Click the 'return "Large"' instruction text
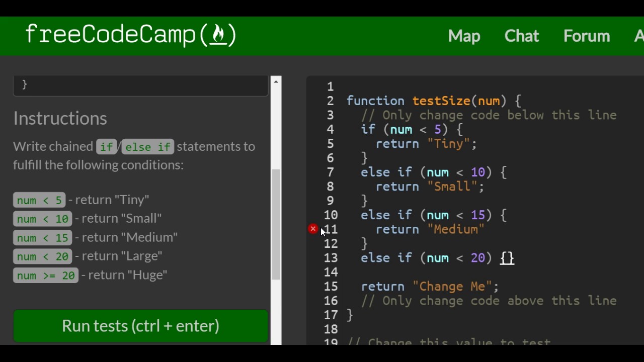The height and width of the screenshot is (362, 644). pyautogui.click(x=122, y=256)
